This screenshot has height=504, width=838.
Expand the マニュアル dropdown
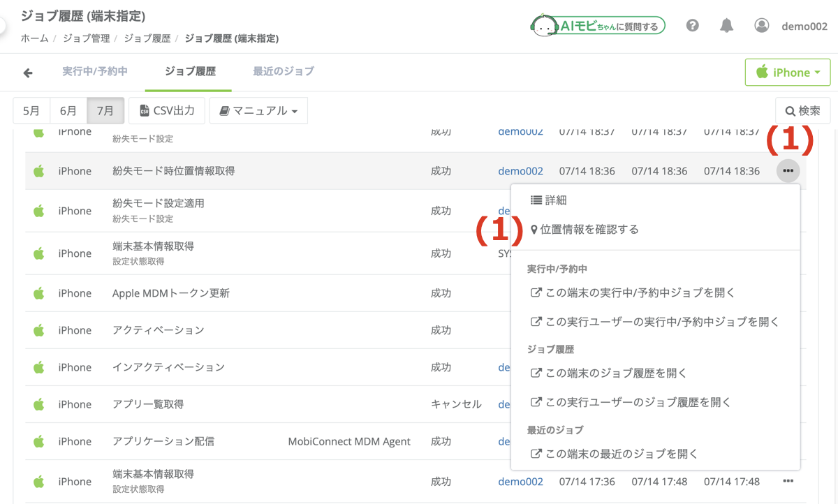258,110
